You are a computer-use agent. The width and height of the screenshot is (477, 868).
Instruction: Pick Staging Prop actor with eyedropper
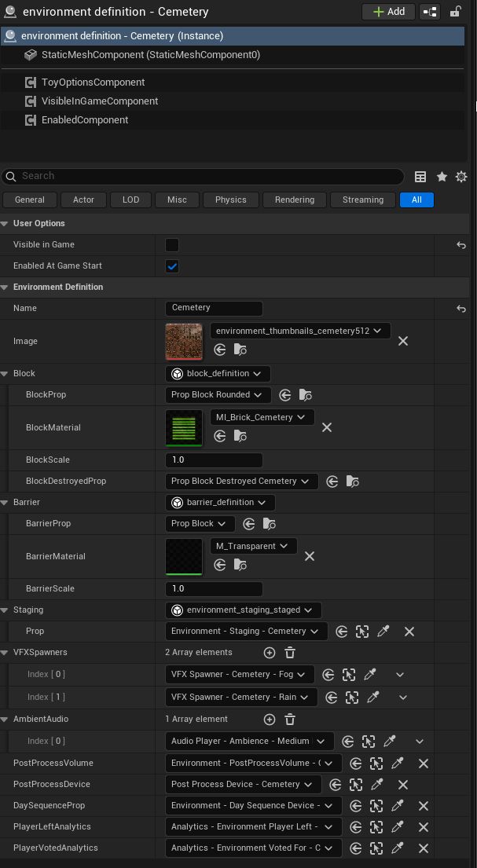coord(383,631)
